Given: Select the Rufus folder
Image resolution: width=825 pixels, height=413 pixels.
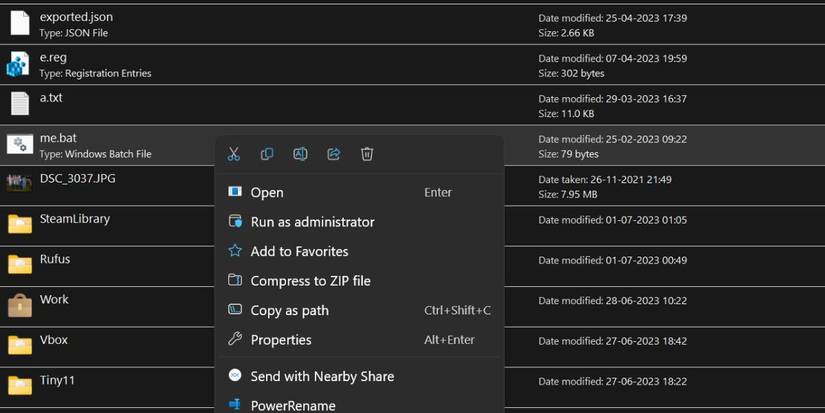Looking at the screenshot, I should coord(54,259).
